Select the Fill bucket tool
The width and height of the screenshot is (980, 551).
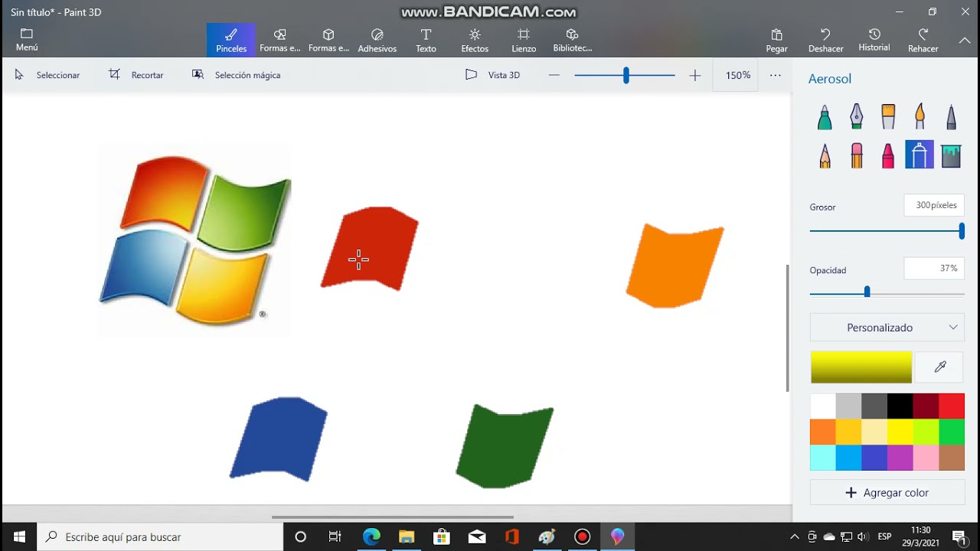click(951, 155)
